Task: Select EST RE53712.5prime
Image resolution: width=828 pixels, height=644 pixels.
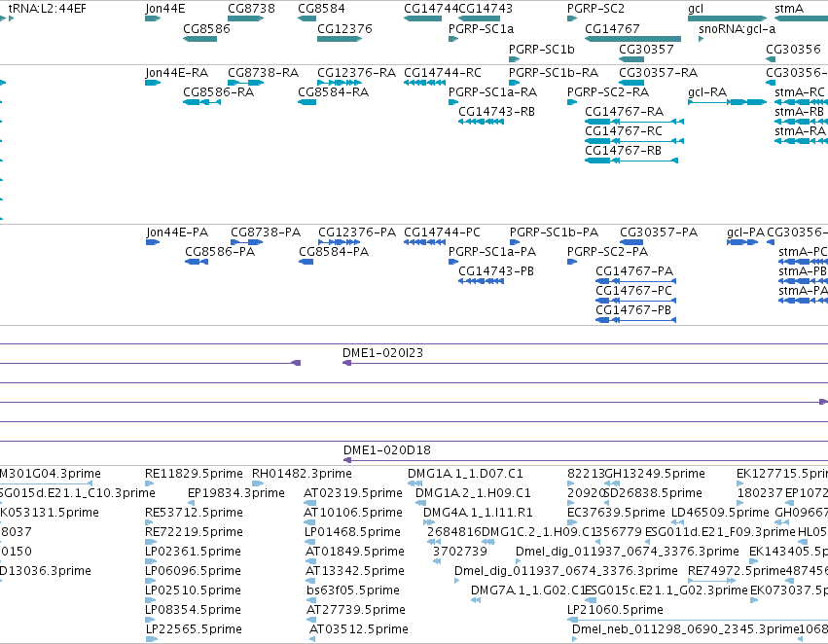Action: coord(194,513)
